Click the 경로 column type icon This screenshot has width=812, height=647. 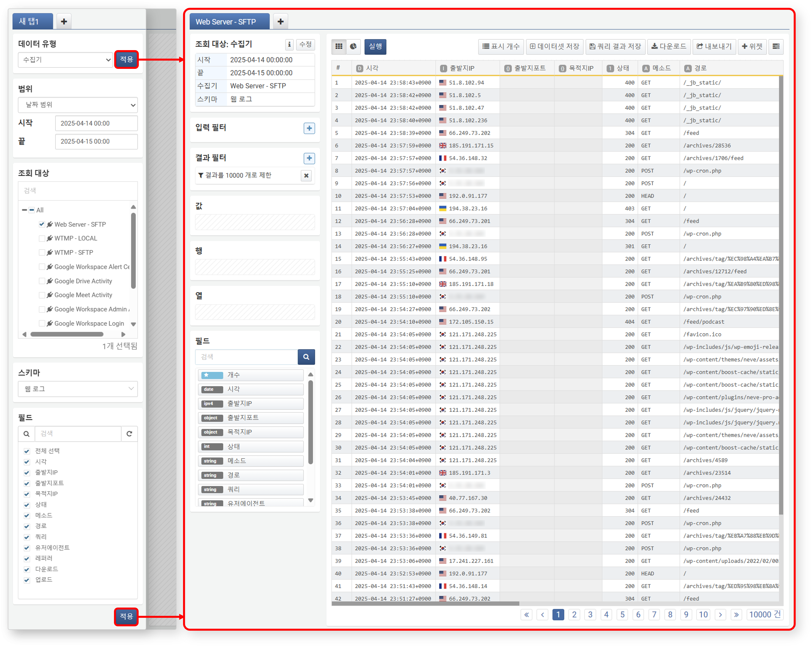(x=688, y=68)
